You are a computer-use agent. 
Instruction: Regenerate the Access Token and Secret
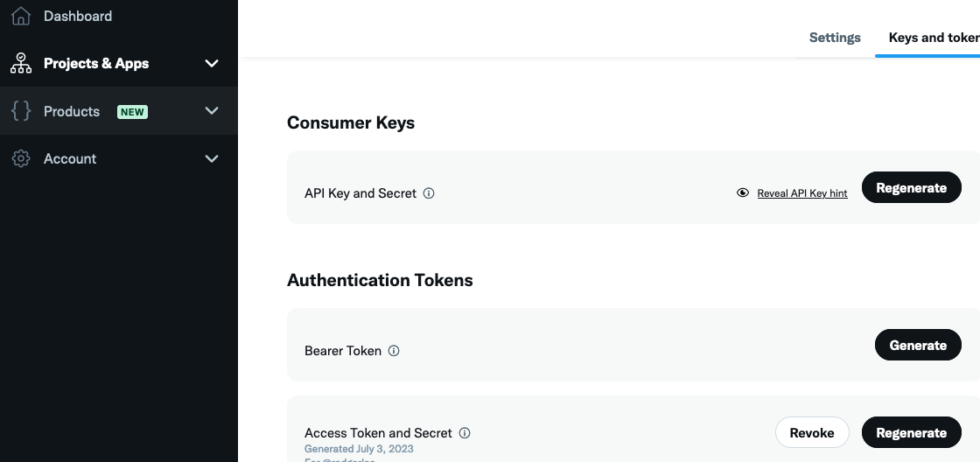pyautogui.click(x=911, y=433)
